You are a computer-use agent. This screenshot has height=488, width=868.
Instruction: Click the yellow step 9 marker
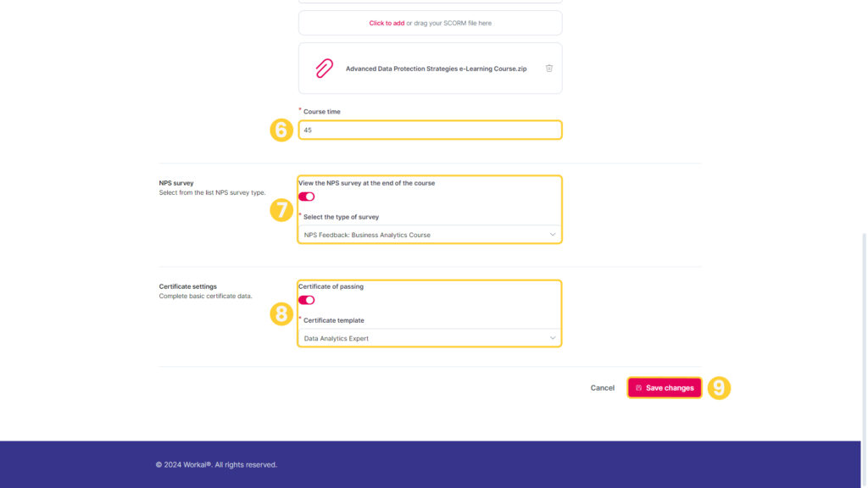(719, 388)
